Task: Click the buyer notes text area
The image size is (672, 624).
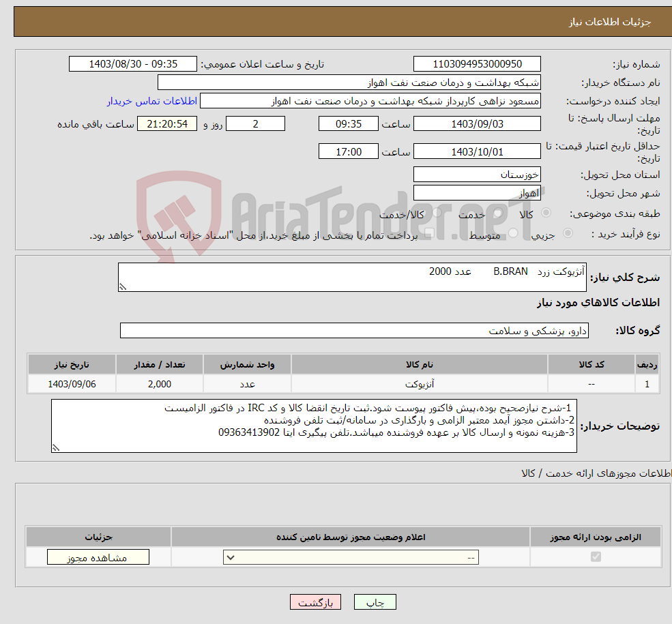Action: 314,426
